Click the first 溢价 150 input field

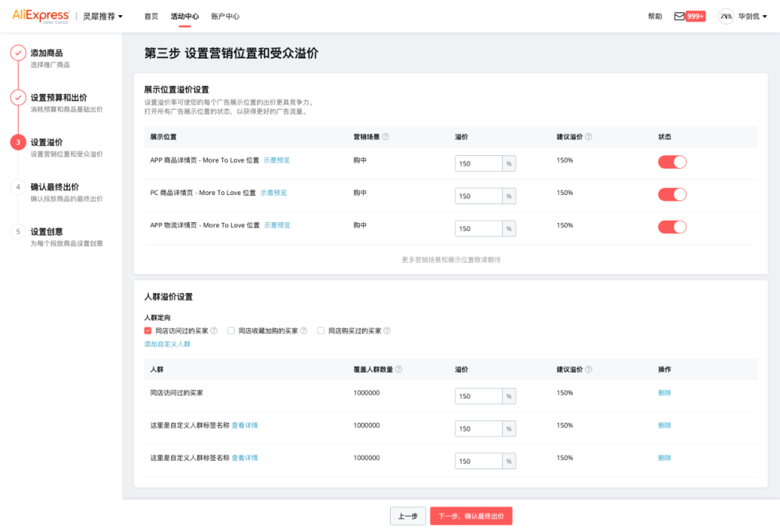tap(478, 163)
